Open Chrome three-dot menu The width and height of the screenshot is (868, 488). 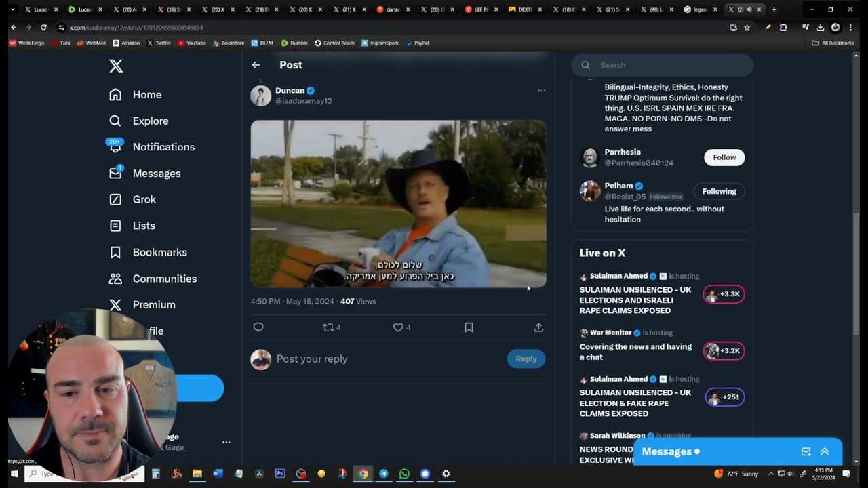(850, 27)
